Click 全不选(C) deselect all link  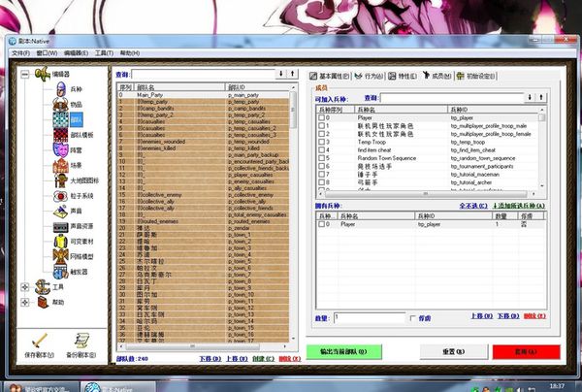[473, 206]
